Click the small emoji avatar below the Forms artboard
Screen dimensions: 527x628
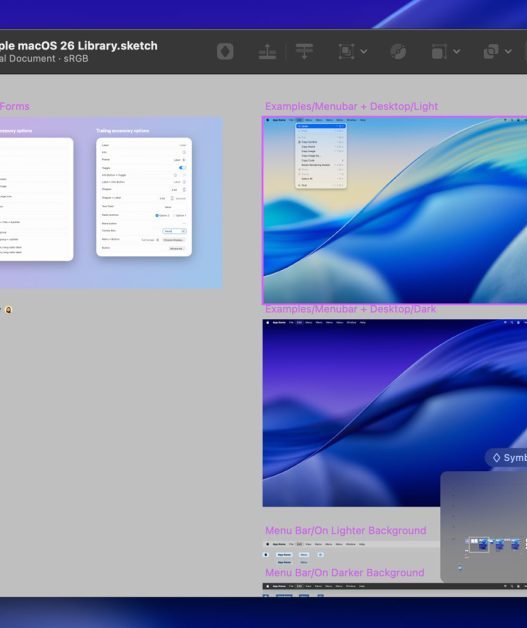pos(8,310)
